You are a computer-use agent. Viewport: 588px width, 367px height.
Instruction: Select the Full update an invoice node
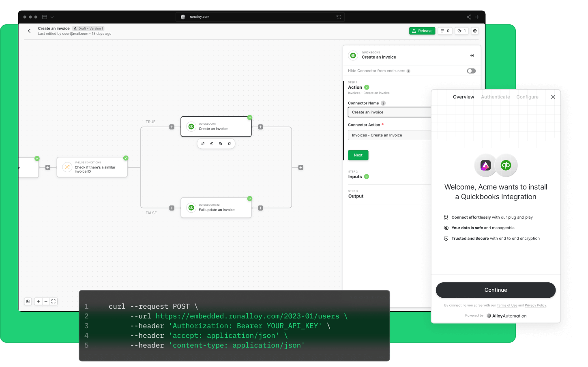point(216,208)
